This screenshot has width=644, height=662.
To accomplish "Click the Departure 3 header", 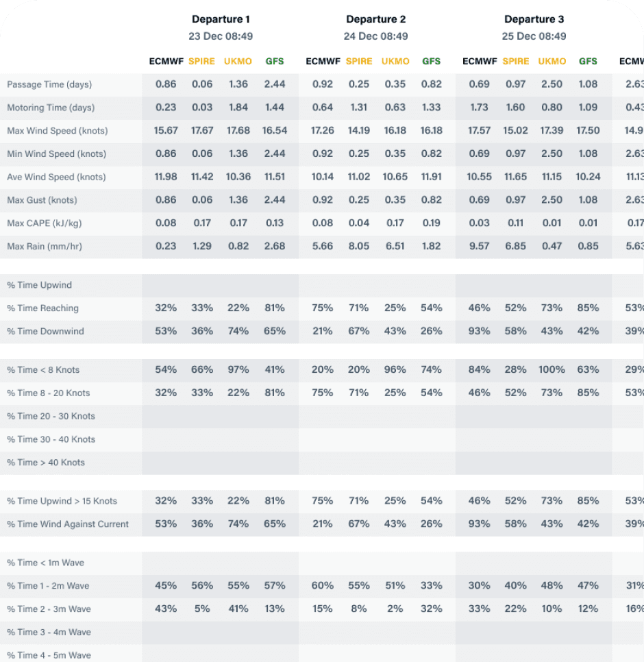I will pyautogui.click(x=534, y=19).
